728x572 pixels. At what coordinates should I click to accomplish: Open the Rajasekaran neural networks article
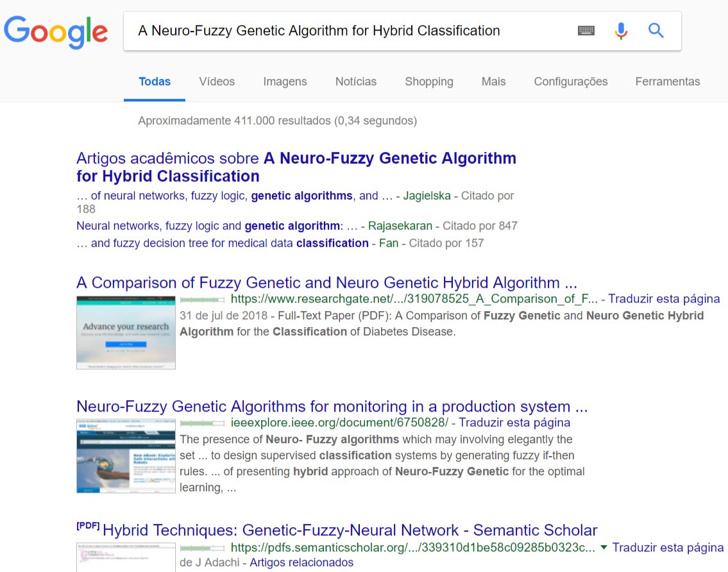[217, 226]
